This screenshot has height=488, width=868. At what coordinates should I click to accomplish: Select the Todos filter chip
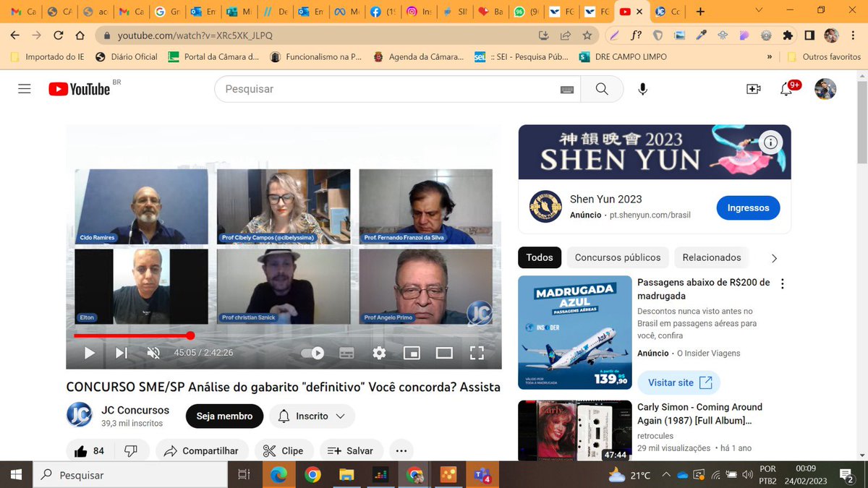(540, 257)
